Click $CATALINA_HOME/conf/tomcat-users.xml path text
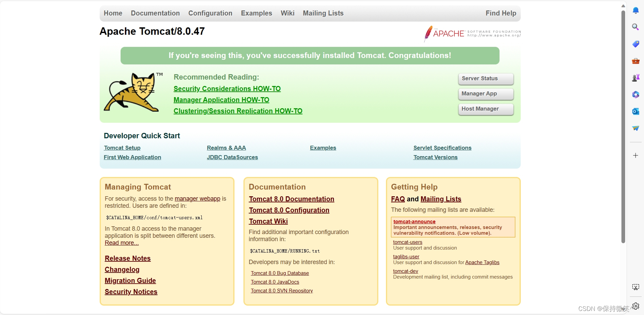 coord(154,218)
